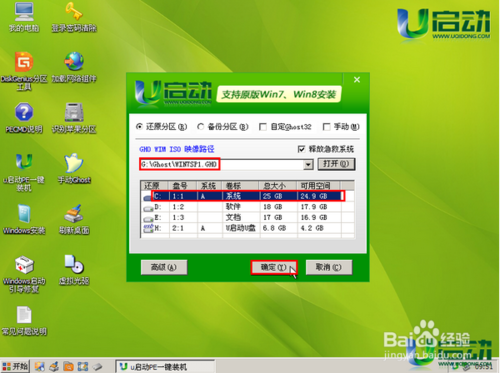500x373 pixels.
Task: Click the first quick-launch icon next to 开始
Action: click(x=39, y=367)
